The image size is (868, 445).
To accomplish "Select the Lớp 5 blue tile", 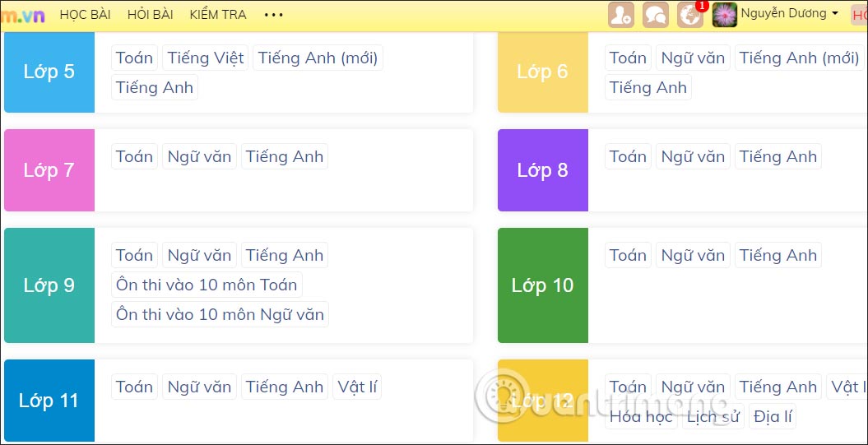I will 49,72.
